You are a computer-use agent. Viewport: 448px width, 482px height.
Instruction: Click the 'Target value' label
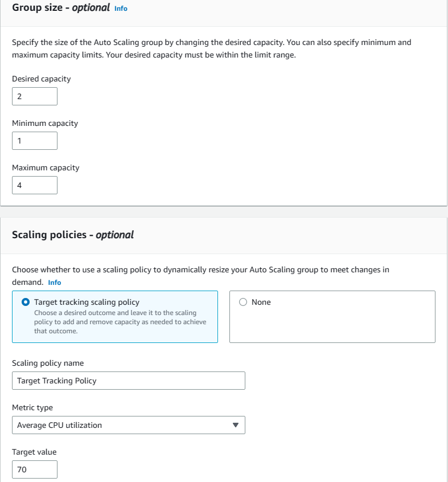pyautogui.click(x=34, y=452)
